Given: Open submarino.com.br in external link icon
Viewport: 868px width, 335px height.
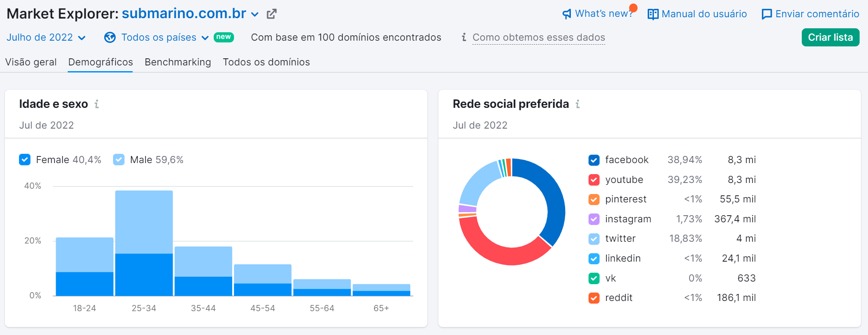Looking at the screenshot, I should coord(272,14).
